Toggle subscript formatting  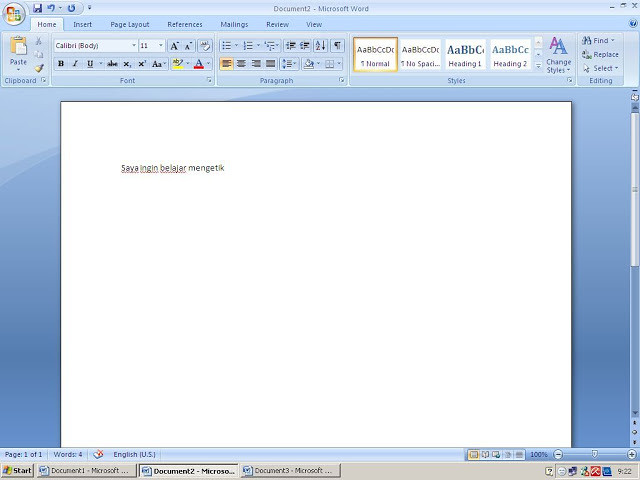pos(127,64)
